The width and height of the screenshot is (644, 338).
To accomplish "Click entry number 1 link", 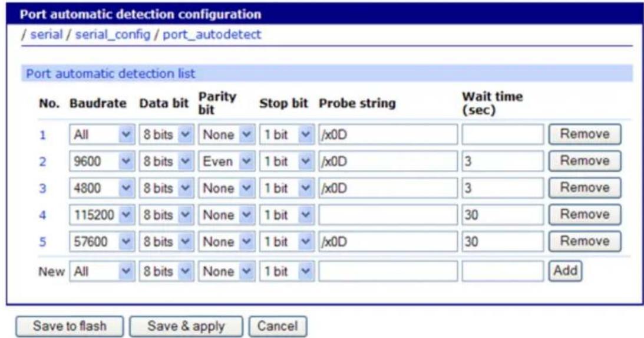I will point(42,135).
